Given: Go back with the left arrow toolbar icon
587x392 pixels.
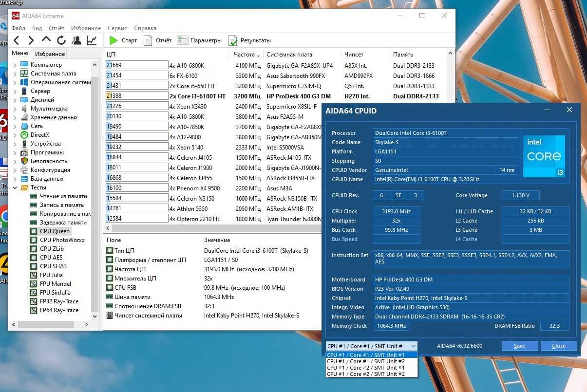Looking at the screenshot, I should [x=17, y=40].
